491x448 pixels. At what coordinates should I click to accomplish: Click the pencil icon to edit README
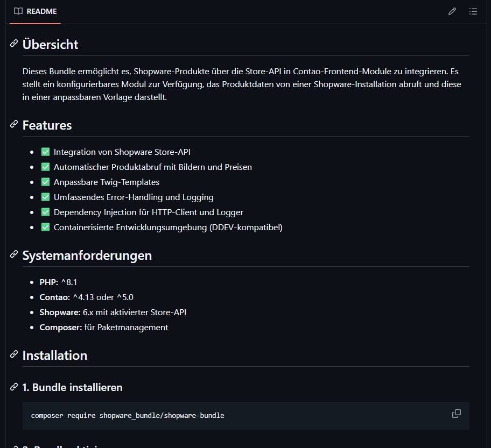coord(452,11)
